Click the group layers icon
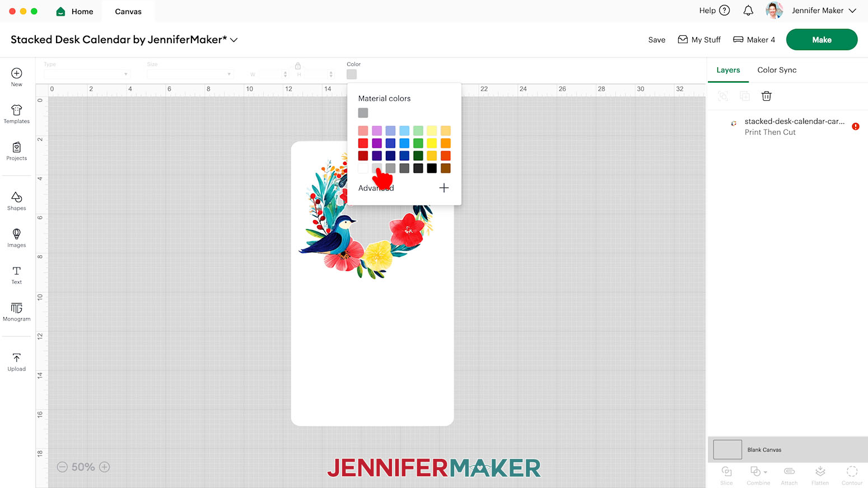This screenshot has height=488, width=868. click(x=723, y=96)
